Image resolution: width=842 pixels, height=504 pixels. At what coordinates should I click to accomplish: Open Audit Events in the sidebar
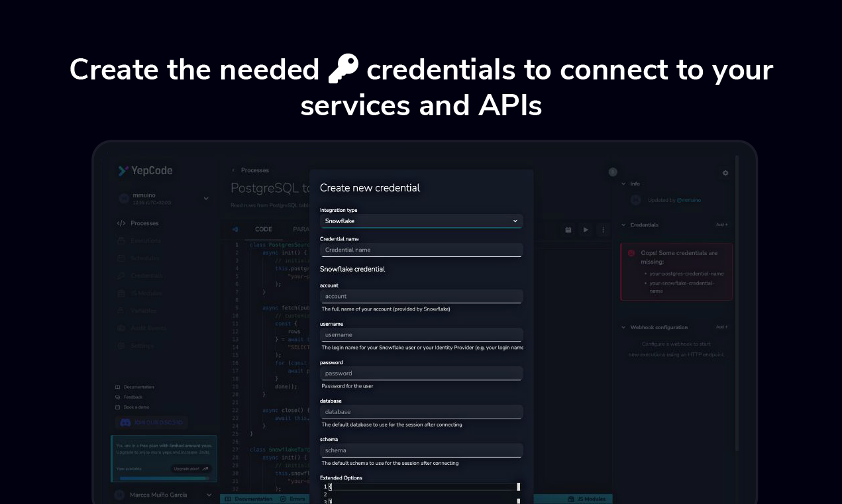coord(140,328)
